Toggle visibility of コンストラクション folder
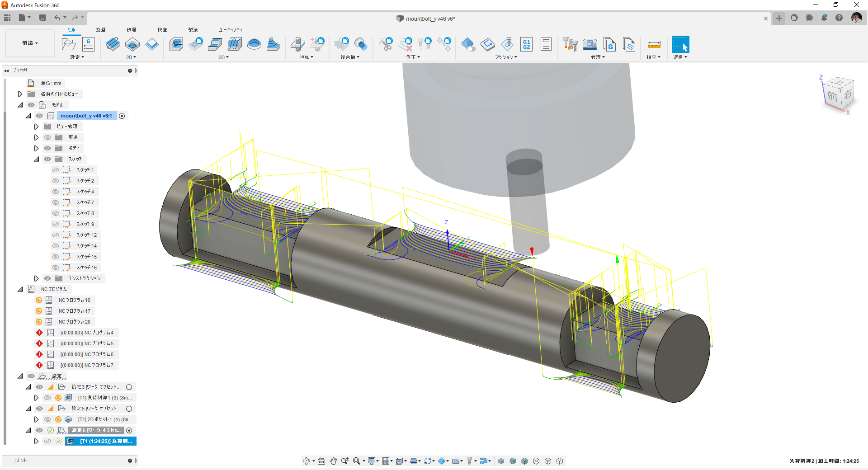 pyautogui.click(x=47, y=278)
